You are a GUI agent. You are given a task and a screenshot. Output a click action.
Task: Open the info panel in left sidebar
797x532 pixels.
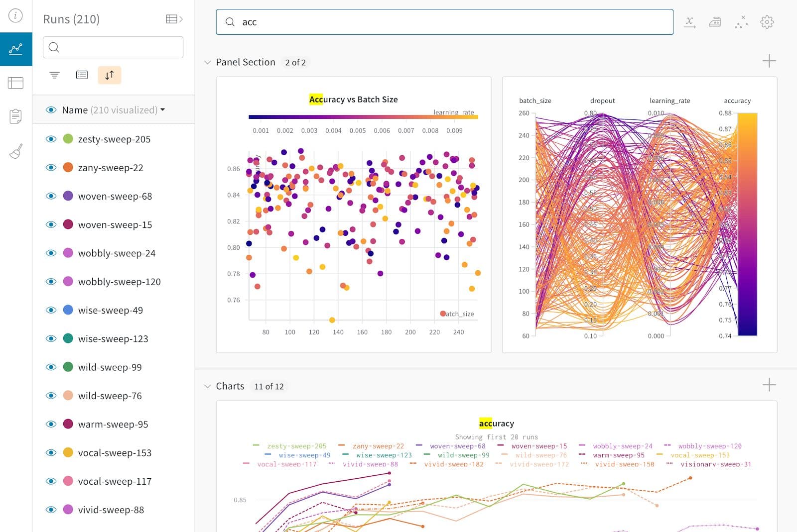15,15
